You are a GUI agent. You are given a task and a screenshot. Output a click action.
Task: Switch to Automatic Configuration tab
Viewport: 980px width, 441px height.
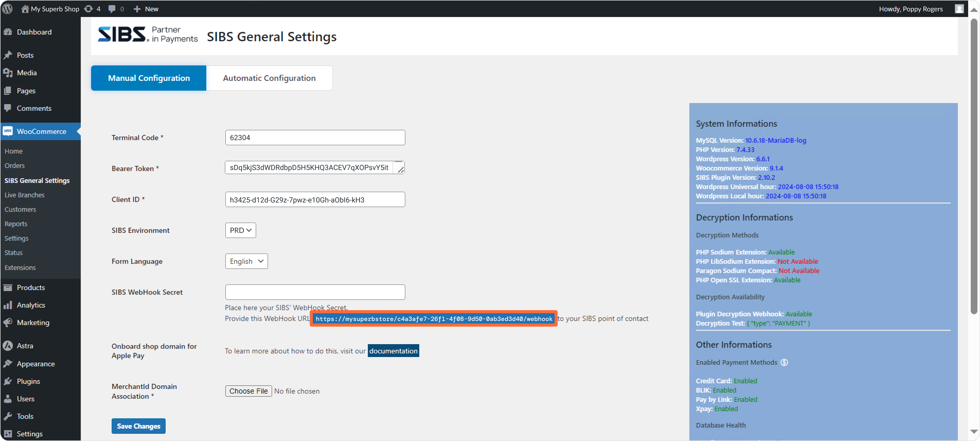point(269,78)
